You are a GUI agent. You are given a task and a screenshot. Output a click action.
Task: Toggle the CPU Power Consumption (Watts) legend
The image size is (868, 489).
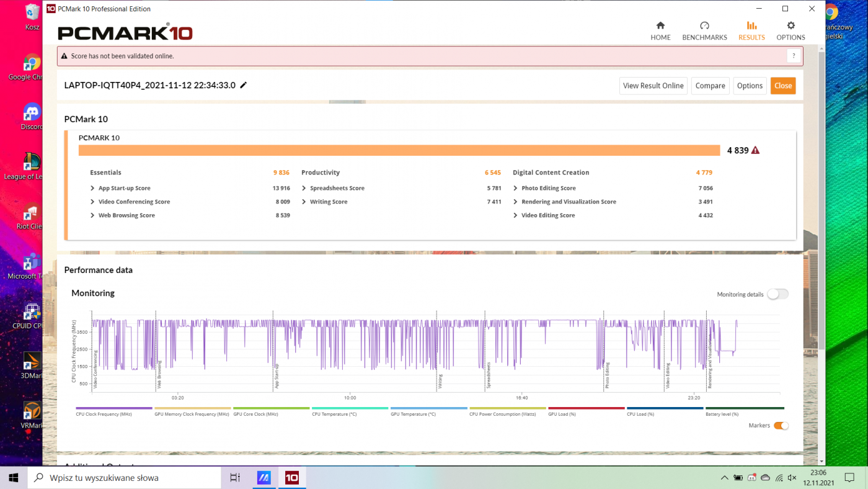click(x=507, y=411)
